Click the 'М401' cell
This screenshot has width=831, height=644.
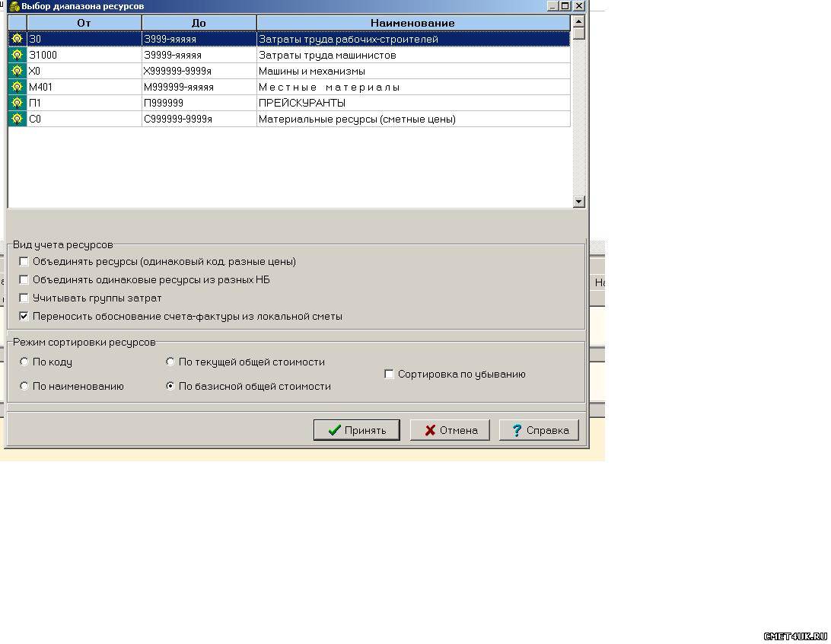coord(84,87)
